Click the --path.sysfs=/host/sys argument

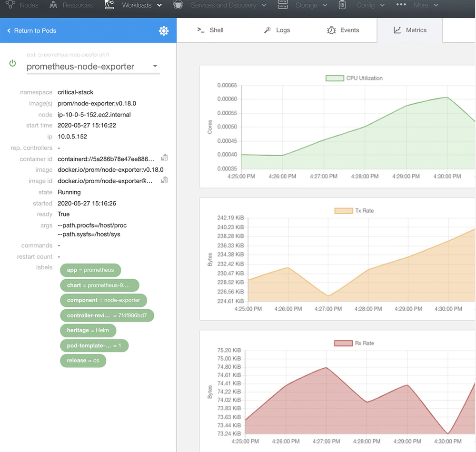[89, 234]
